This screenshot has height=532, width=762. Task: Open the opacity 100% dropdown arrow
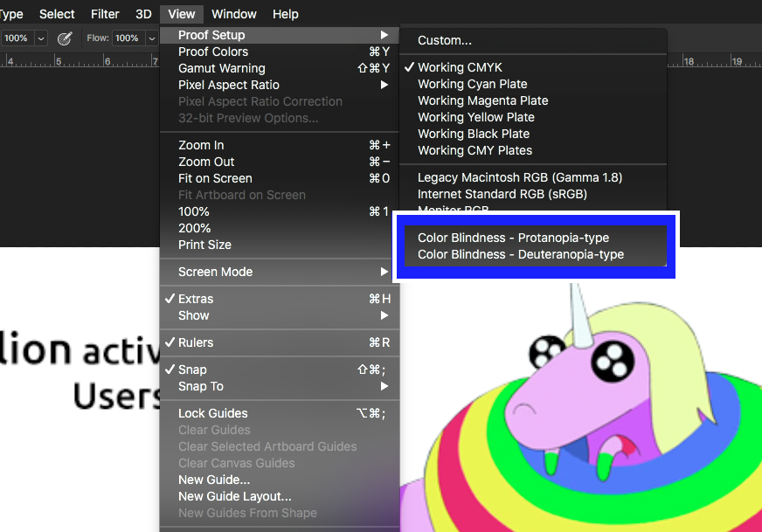click(x=41, y=38)
